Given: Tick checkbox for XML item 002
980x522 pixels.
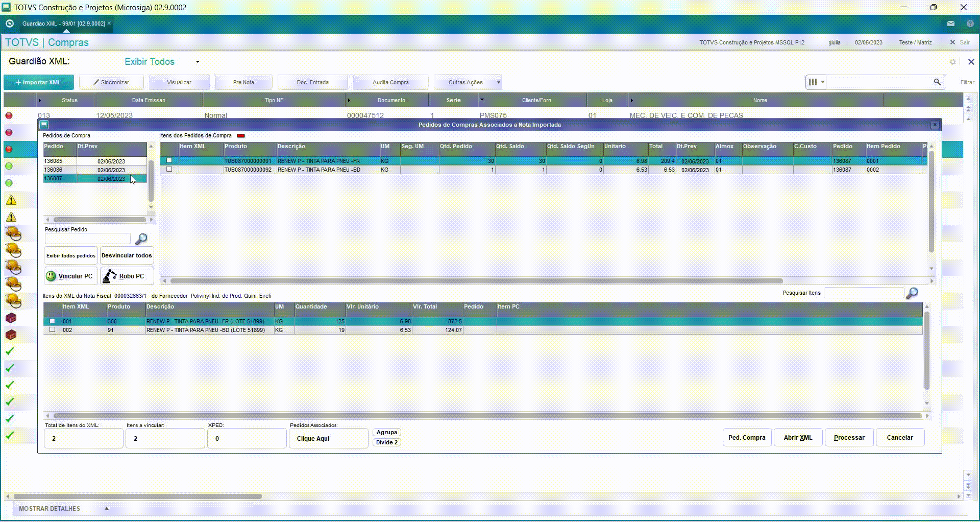Looking at the screenshot, I should tap(52, 329).
